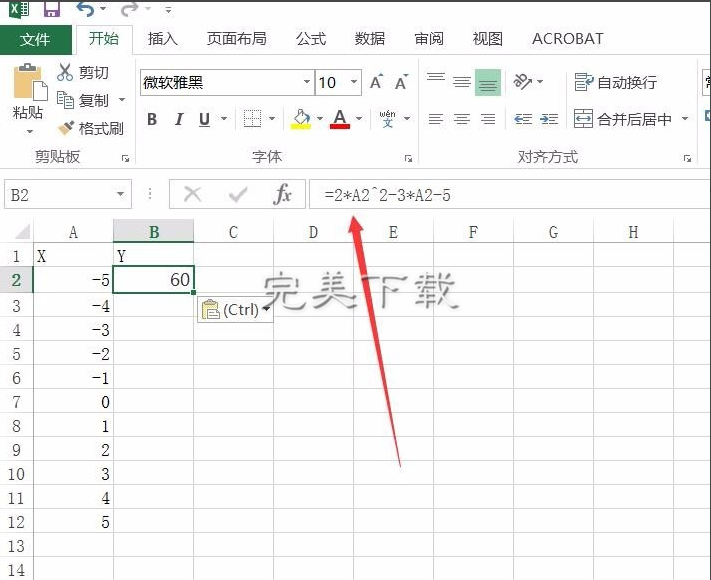Click the wén phonetic guide icon
This screenshot has height=580, width=711.
pyautogui.click(x=387, y=119)
